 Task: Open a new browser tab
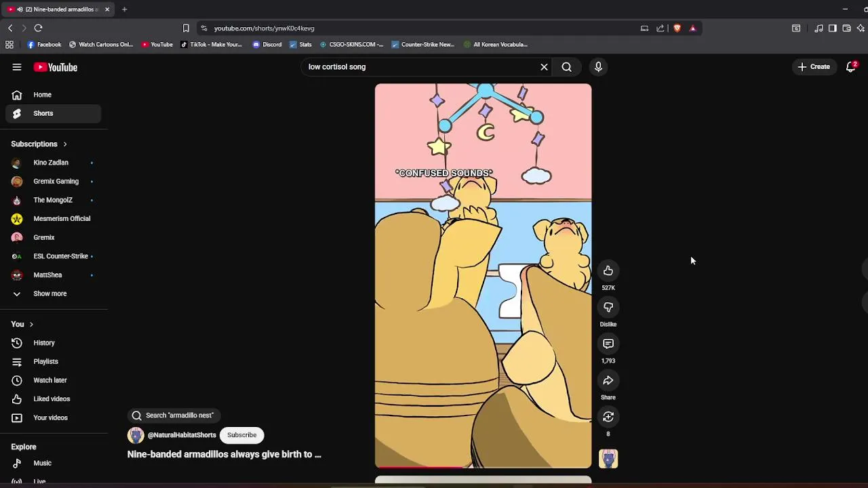(x=124, y=9)
